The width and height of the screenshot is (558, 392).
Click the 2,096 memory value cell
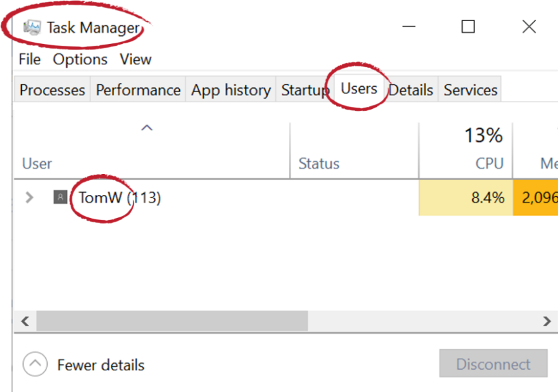point(536,198)
